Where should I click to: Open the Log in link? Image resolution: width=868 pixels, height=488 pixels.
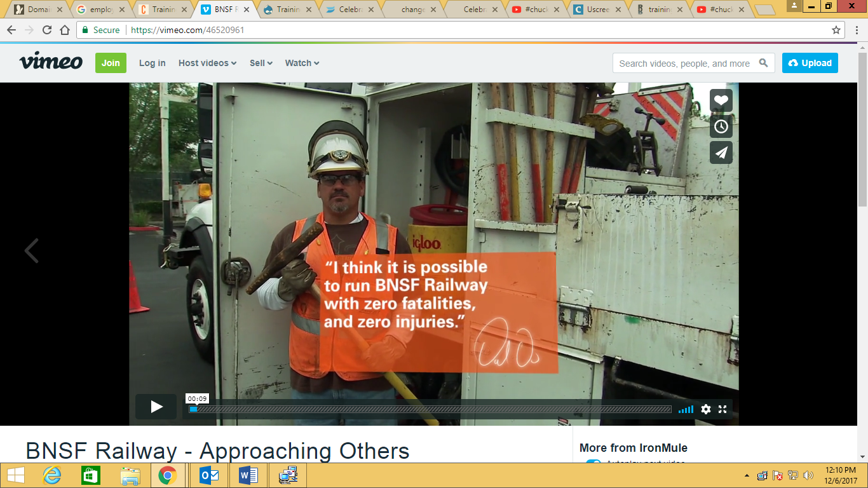pyautogui.click(x=152, y=63)
